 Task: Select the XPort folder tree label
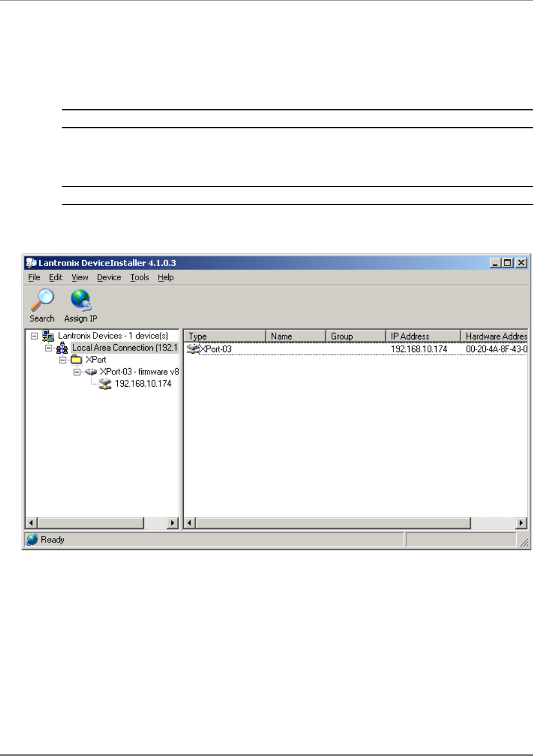96,360
